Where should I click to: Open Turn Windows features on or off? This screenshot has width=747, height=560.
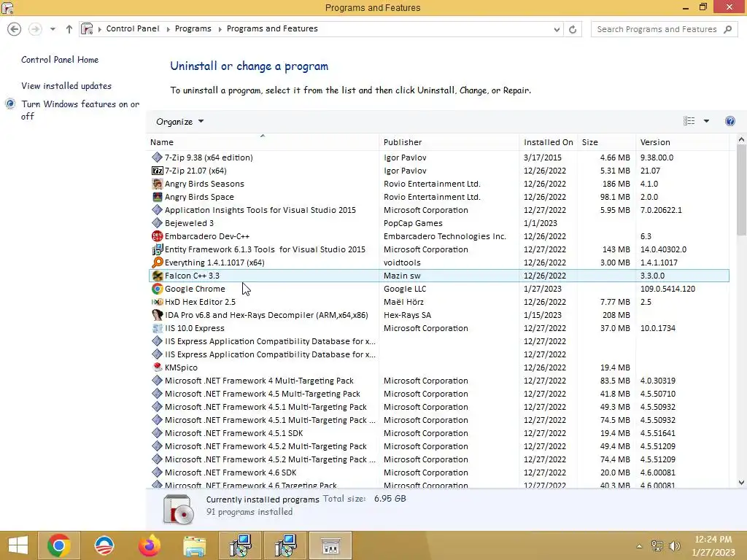point(80,110)
